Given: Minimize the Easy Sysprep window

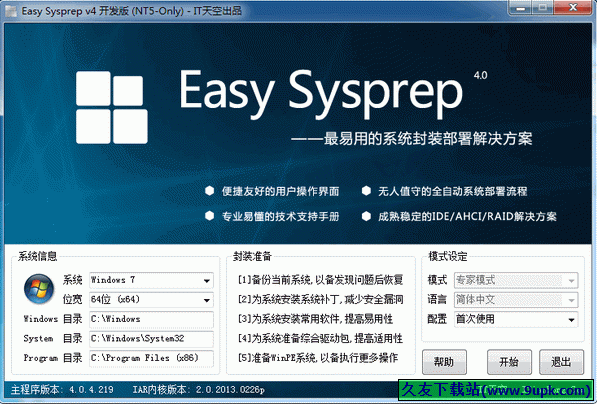Looking at the screenshot, I should (x=520, y=7).
